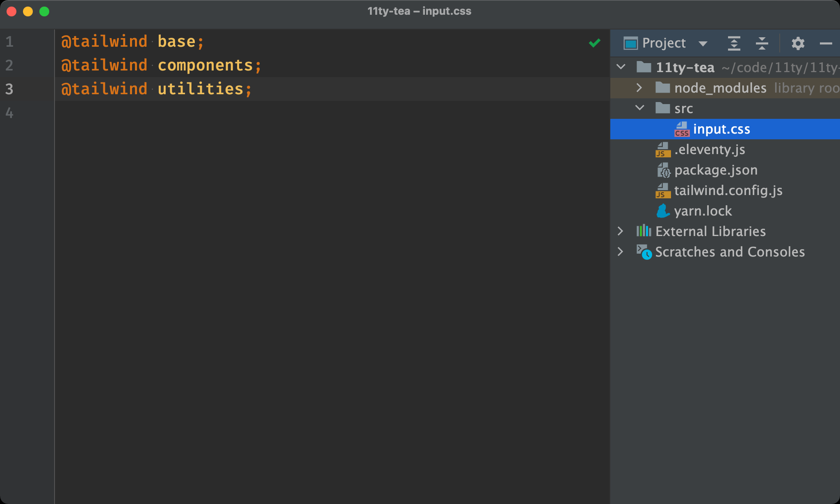Close the window with the red button
The image size is (840, 504).
[11, 11]
